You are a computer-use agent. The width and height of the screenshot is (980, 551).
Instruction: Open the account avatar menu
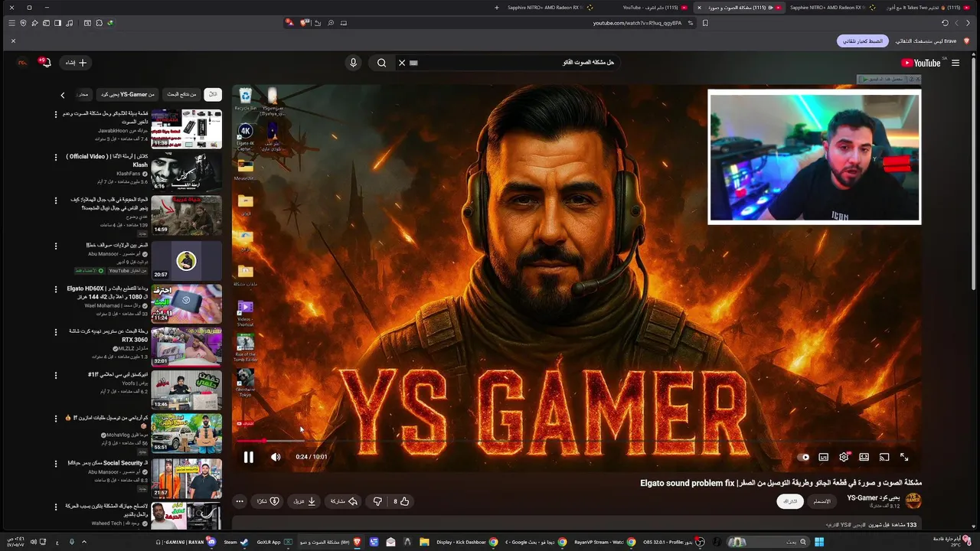pyautogui.click(x=22, y=63)
